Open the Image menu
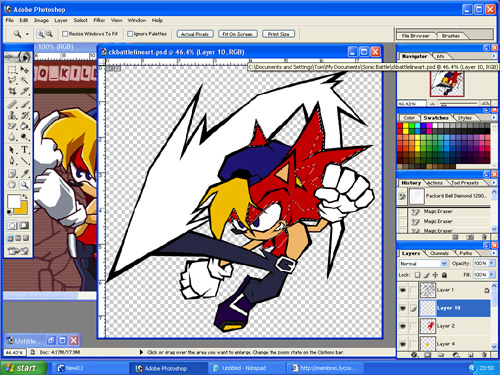 click(41, 20)
